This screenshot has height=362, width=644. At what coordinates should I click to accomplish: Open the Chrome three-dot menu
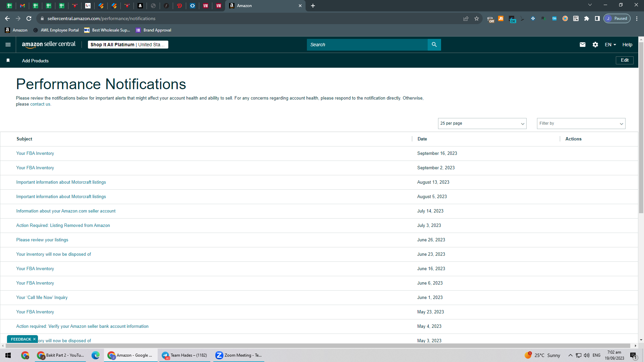click(637, 18)
